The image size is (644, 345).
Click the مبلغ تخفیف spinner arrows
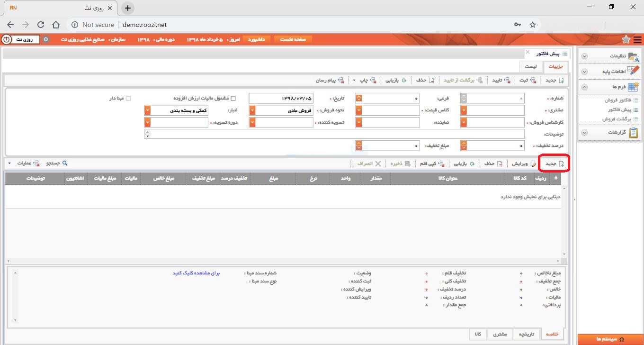point(359,146)
